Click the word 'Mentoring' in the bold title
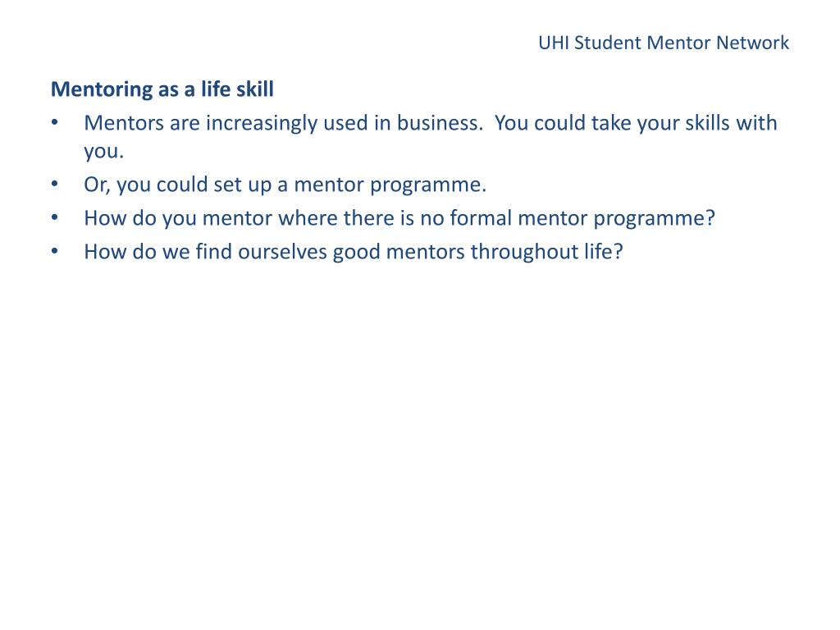 (x=102, y=89)
